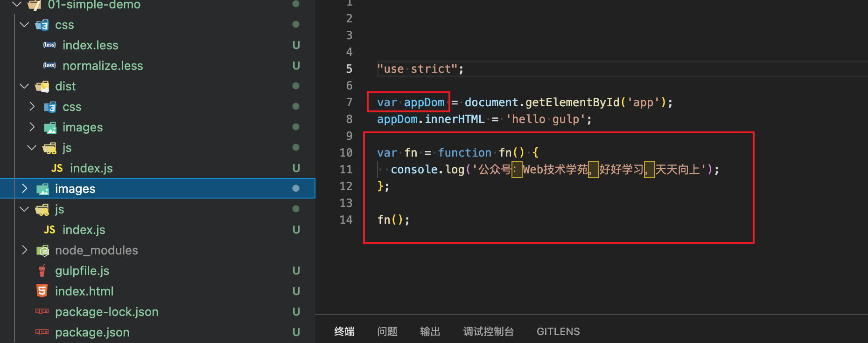Switch to the 调试控制台 debug console tab
868x343 pixels.
[x=489, y=331]
